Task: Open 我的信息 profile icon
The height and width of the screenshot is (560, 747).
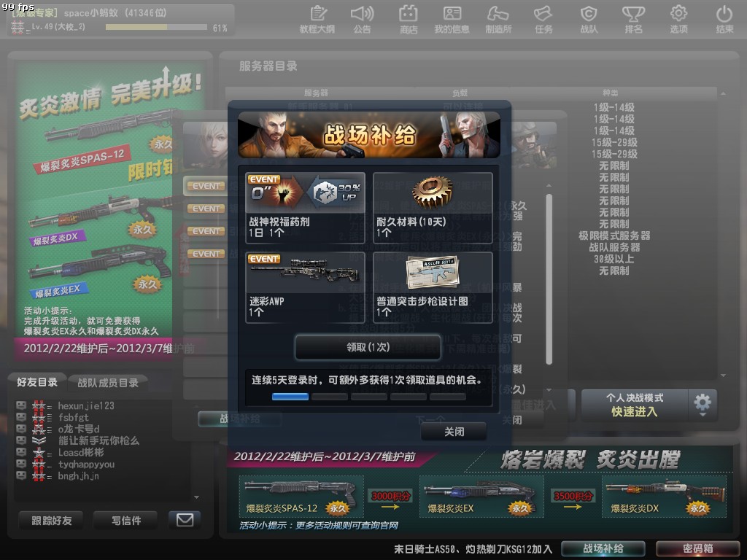Action: click(x=452, y=20)
